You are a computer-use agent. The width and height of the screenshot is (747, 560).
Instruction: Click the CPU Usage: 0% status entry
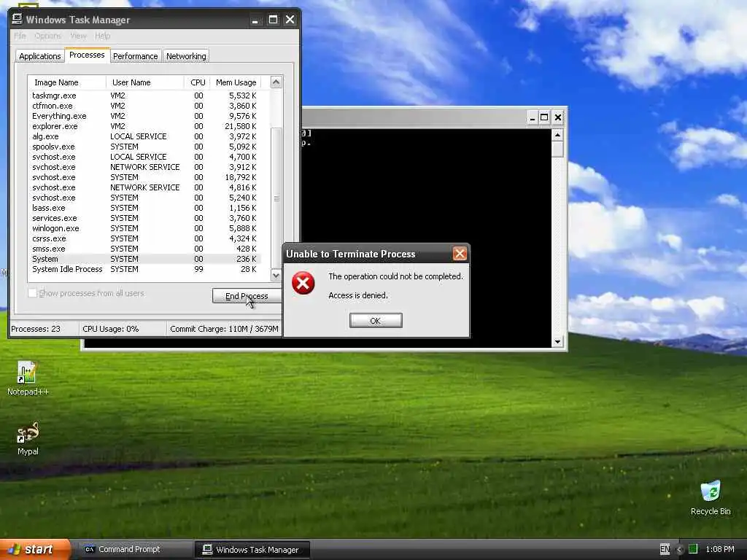pyautogui.click(x=123, y=329)
